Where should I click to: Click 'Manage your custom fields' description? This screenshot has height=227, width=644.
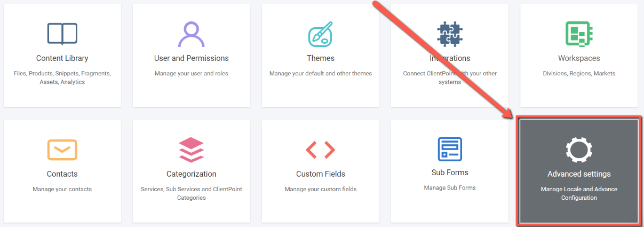coord(321,189)
